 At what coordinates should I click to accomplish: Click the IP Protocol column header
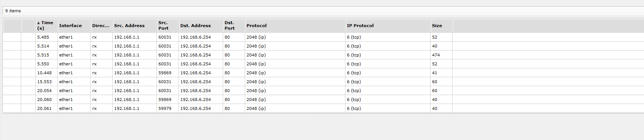pyautogui.click(x=388, y=25)
